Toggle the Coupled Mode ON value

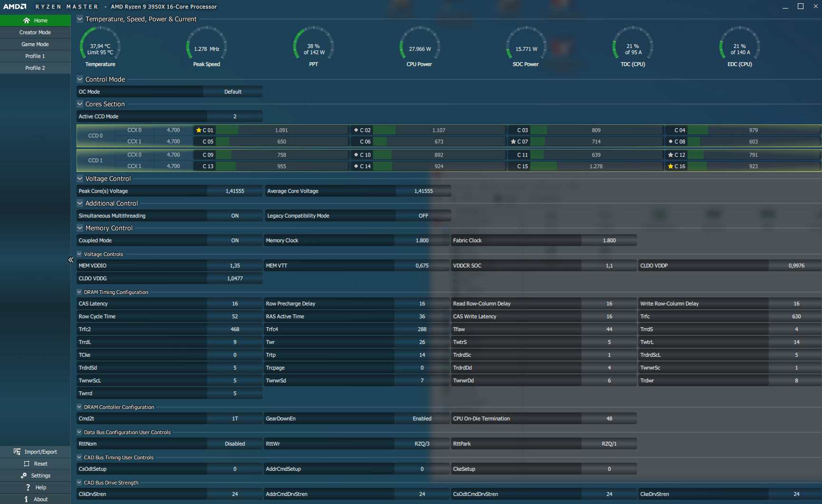click(235, 240)
